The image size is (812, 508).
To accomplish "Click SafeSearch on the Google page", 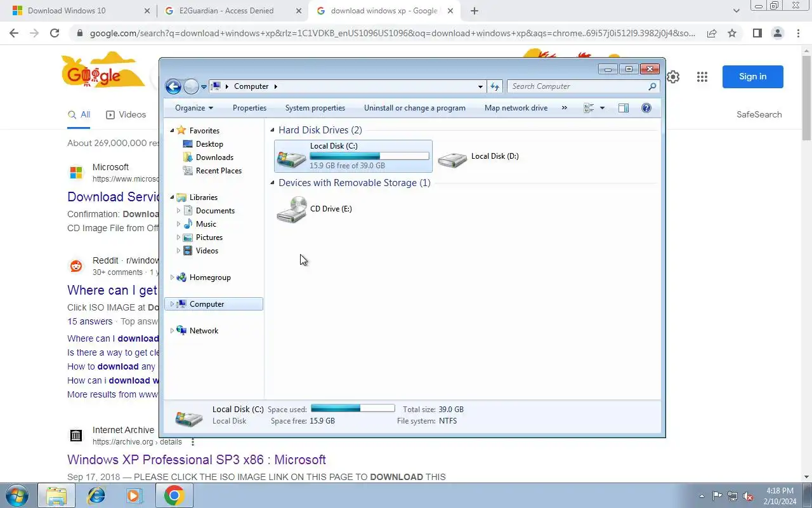I will click(759, 115).
